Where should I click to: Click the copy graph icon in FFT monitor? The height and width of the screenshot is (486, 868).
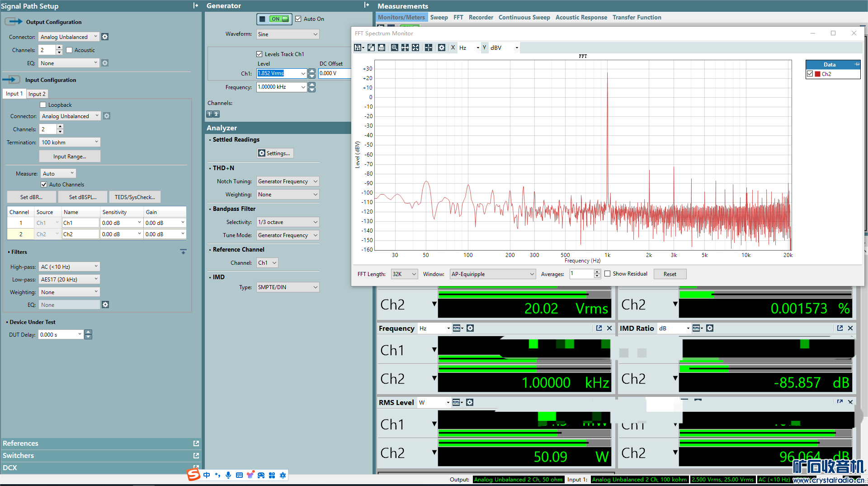tap(371, 48)
